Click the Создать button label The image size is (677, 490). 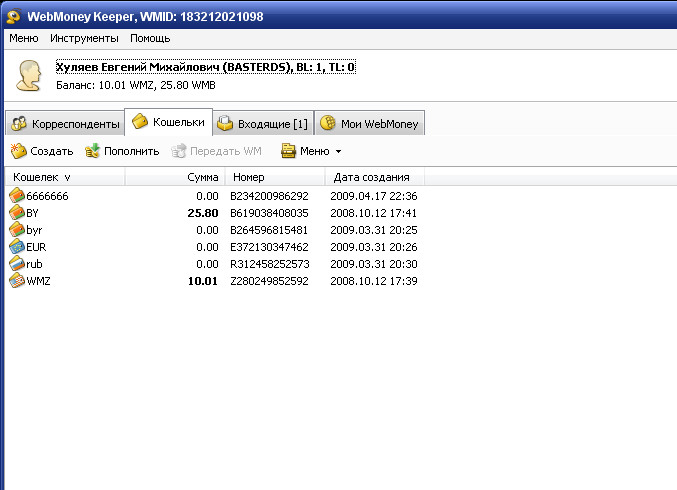point(52,152)
